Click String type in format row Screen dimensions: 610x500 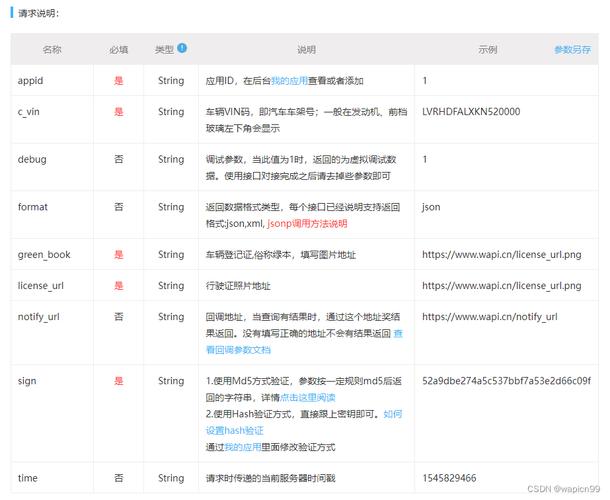tap(171, 207)
